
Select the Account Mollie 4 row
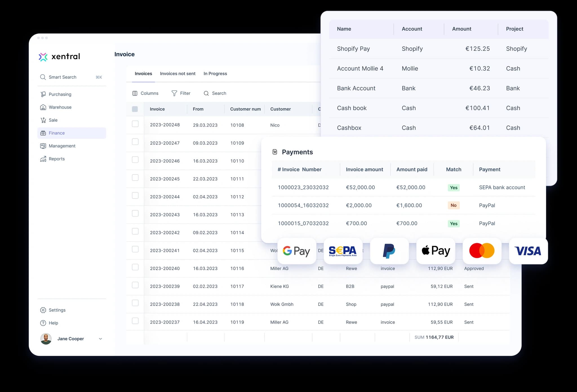click(x=439, y=68)
